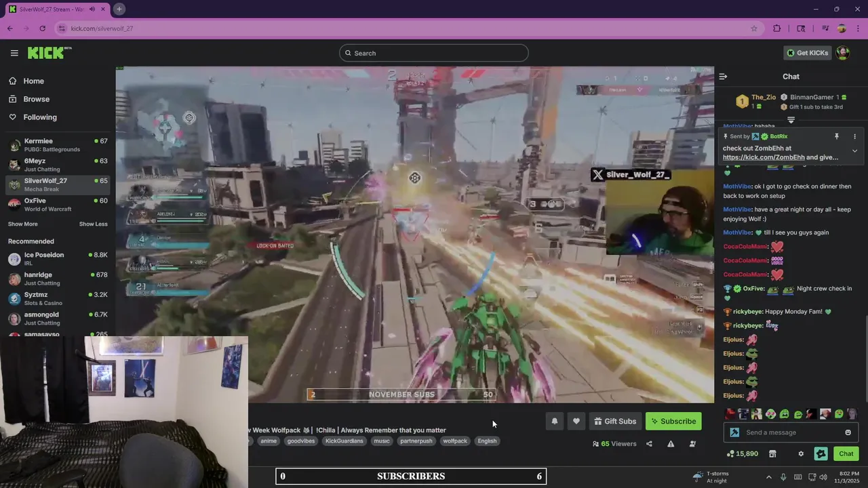The width and height of the screenshot is (868, 488).
Task: Click the green Subscribe button
Action: coord(673,421)
